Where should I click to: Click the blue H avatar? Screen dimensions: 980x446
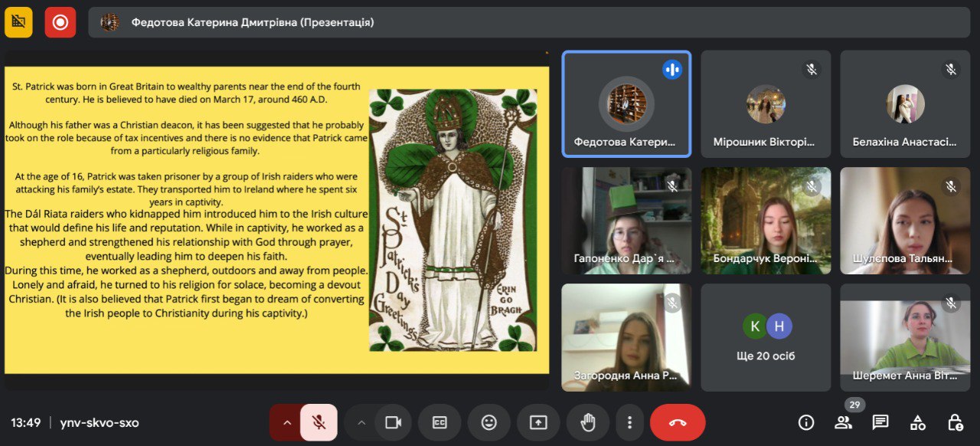coord(779,326)
